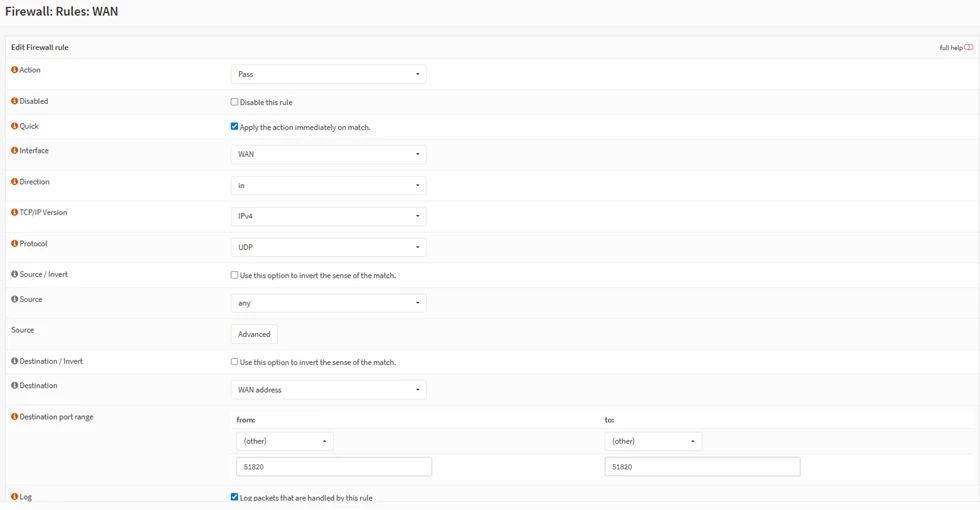The image size is (980, 510).
Task: Click the info icon next to Quick
Action: coord(15,126)
